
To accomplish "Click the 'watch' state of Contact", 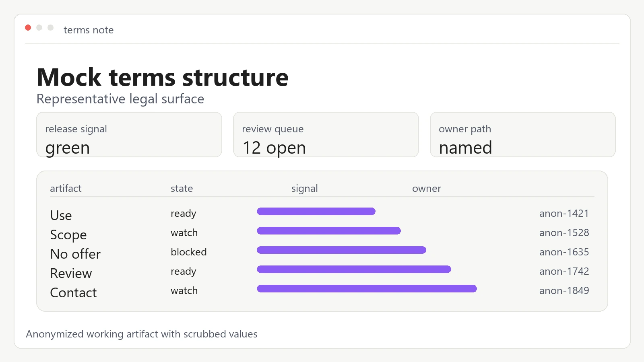I will click(184, 290).
